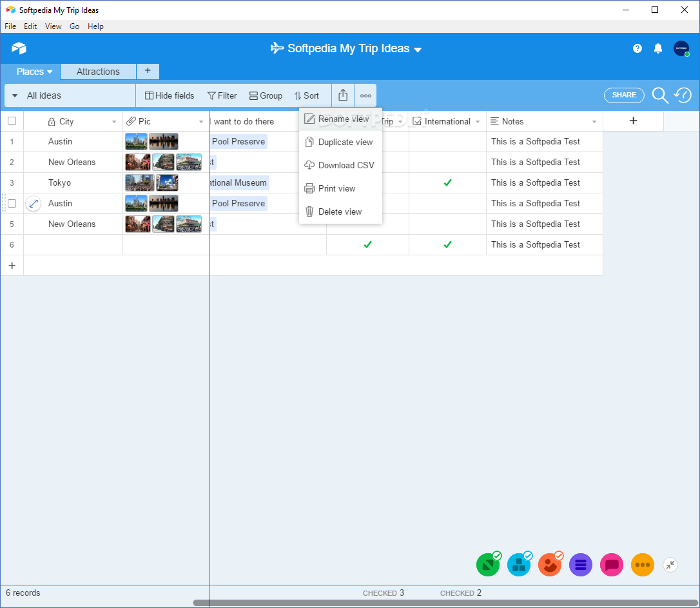The image size is (700, 608).
Task: Expand record in row 4 Austin
Action: [x=33, y=204]
